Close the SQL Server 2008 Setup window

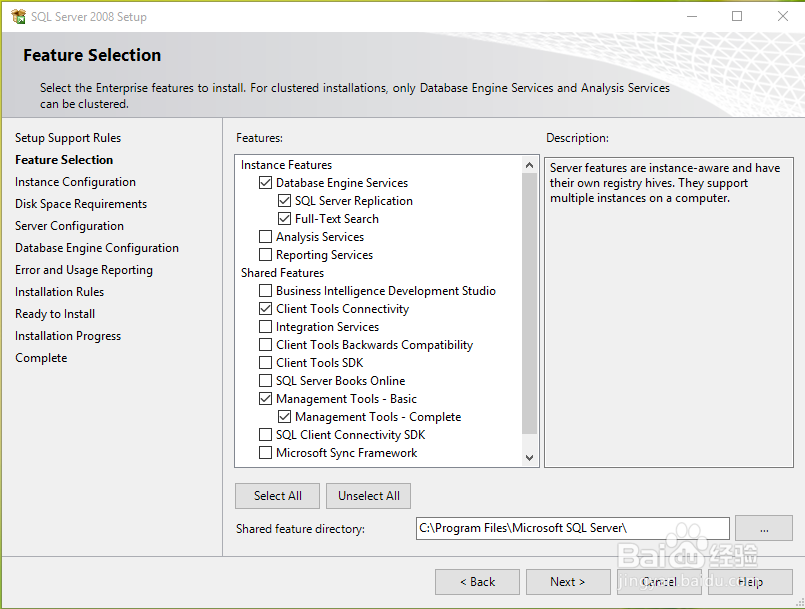[x=782, y=16]
